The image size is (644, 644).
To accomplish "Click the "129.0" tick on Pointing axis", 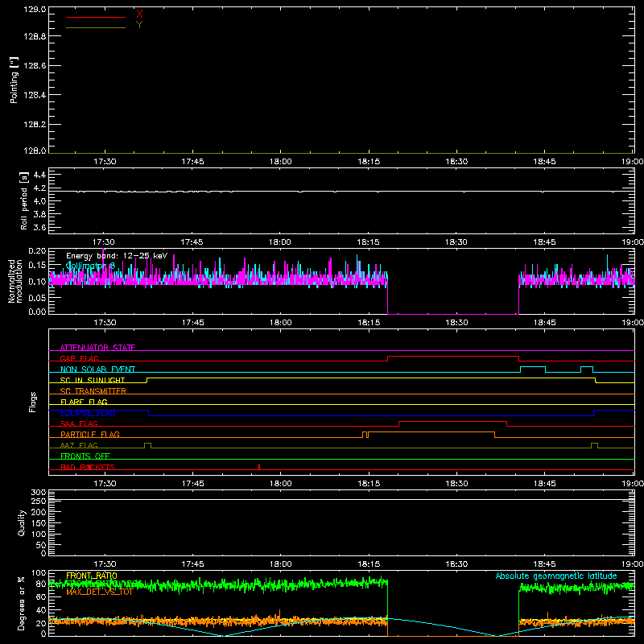I will click(x=35, y=9).
